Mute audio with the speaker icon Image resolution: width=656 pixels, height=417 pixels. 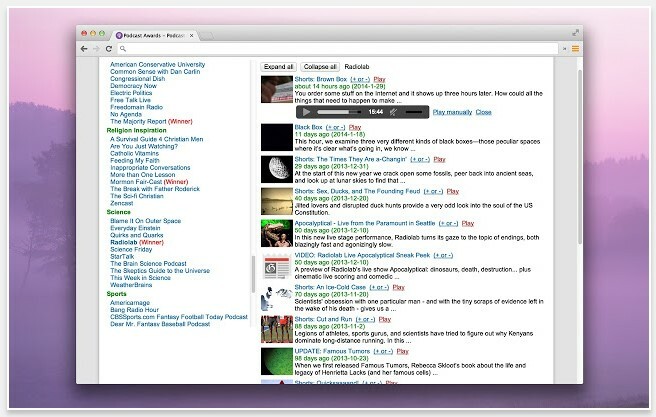[393, 112]
